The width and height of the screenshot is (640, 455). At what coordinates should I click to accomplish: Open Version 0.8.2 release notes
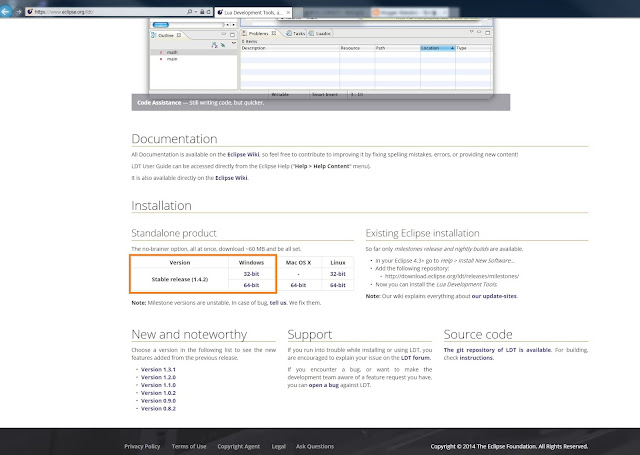[x=158, y=408]
